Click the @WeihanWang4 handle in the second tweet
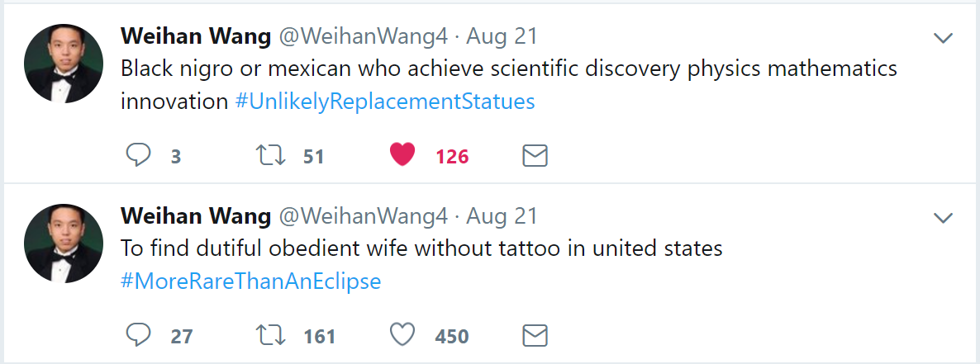 363,216
